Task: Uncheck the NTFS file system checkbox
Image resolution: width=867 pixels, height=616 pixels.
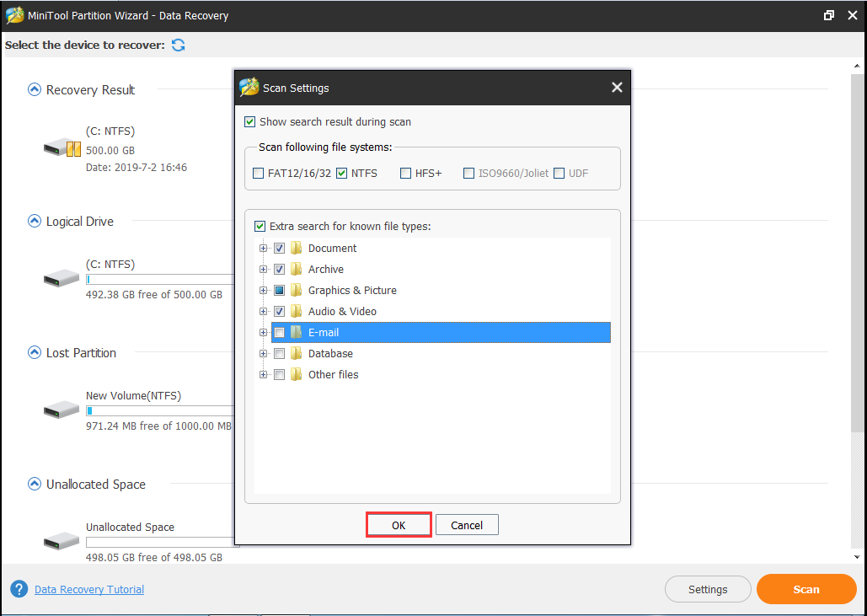Action: (x=342, y=173)
